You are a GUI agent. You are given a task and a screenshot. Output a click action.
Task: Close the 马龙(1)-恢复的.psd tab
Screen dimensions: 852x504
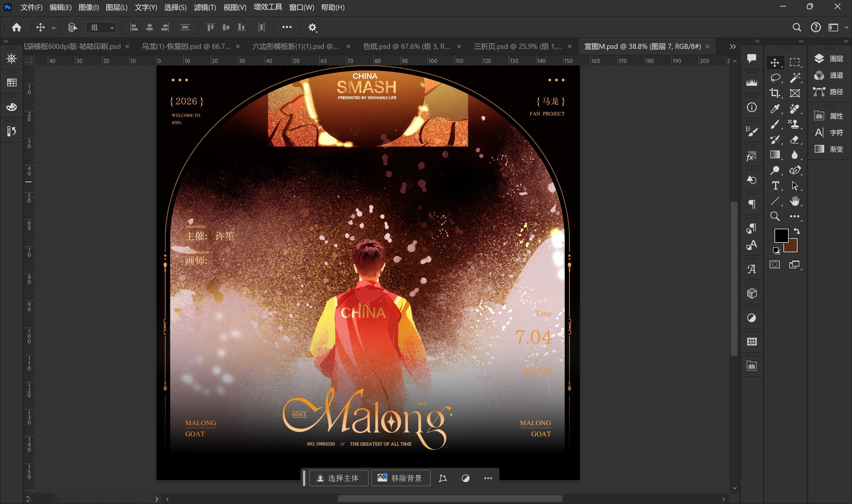coord(238,46)
